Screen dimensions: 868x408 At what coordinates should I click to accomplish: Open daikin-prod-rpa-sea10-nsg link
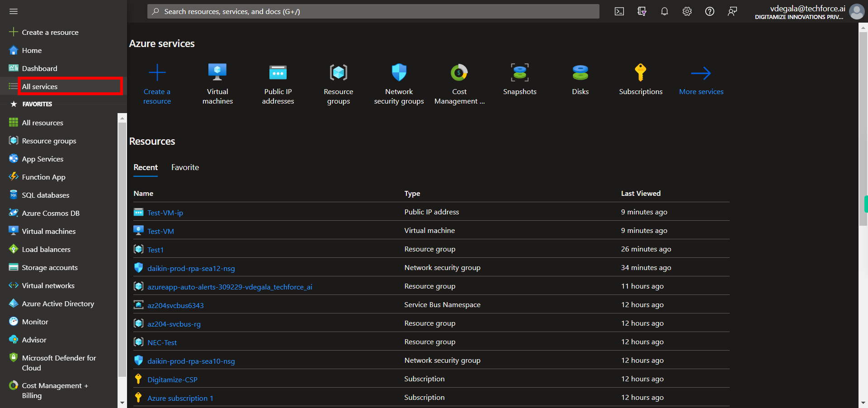(x=191, y=361)
